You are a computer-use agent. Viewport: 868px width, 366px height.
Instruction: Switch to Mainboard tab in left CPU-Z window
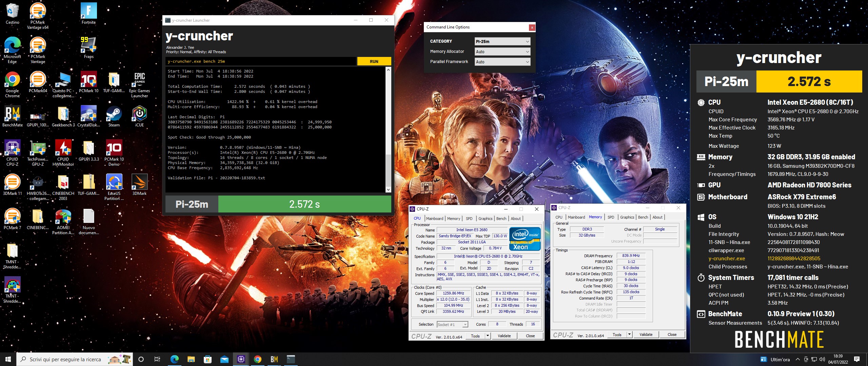coord(434,219)
